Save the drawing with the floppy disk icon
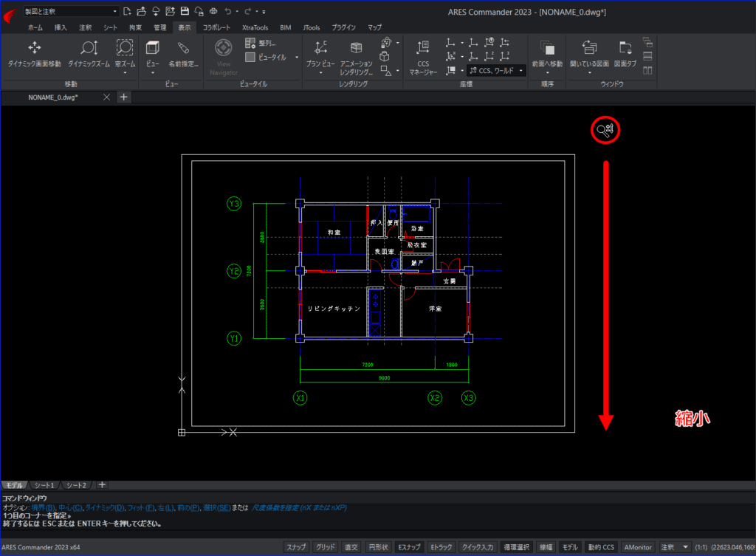Image resolution: width=756 pixels, height=556 pixels. [185, 11]
